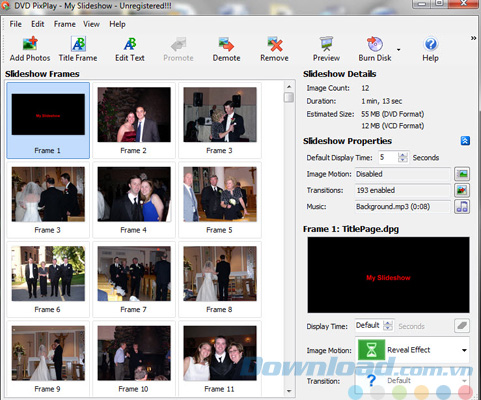Click the "55 MB (DVD Format)" size text
481x400 pixels.
pyautogui.click(x=392, y=114)
